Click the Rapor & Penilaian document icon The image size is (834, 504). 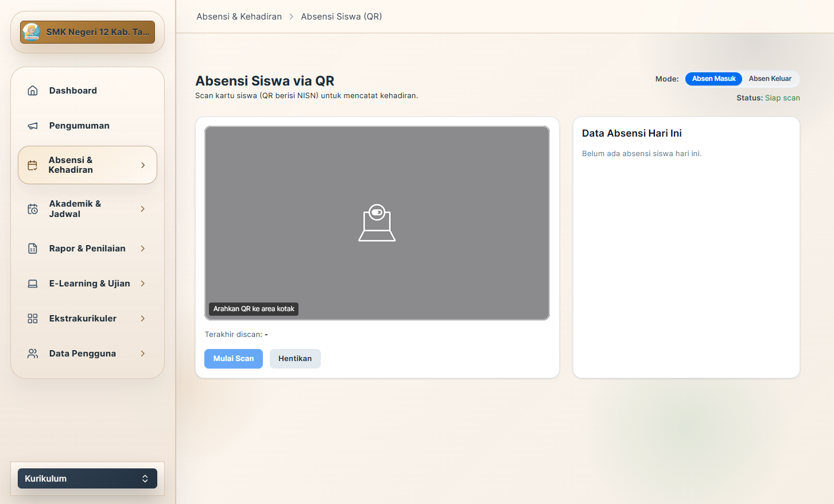(33, 249)
